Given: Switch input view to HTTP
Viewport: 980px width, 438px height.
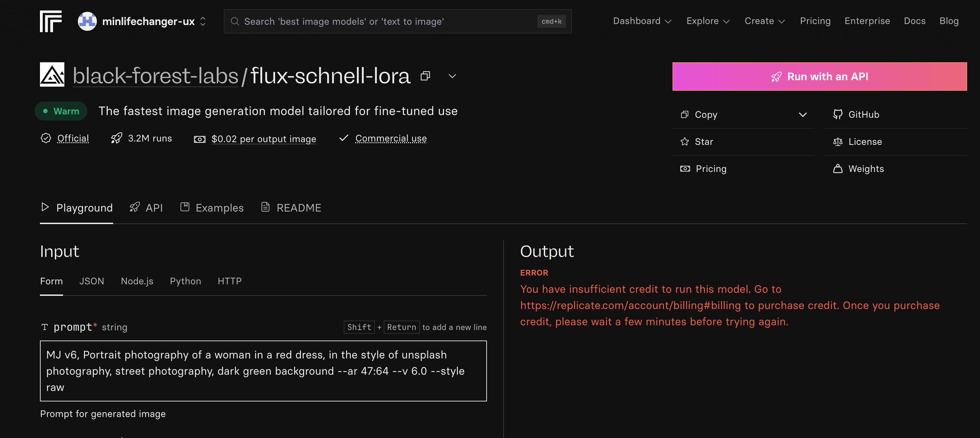Looking at the screenshot, I should pos(229,281).
